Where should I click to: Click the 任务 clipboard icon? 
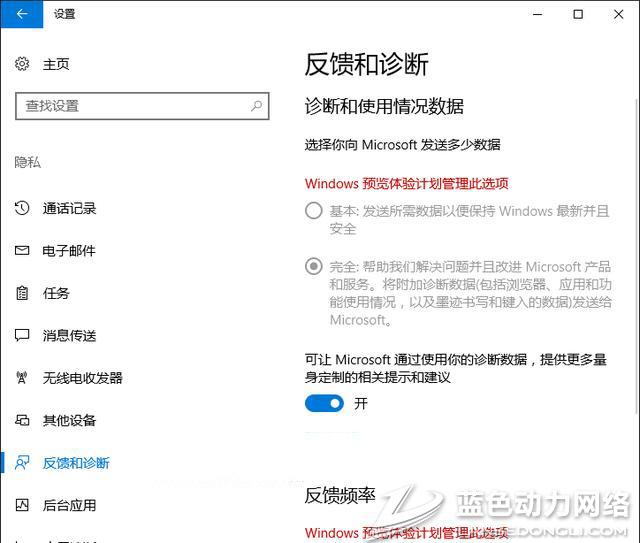(x=22, y=293)
